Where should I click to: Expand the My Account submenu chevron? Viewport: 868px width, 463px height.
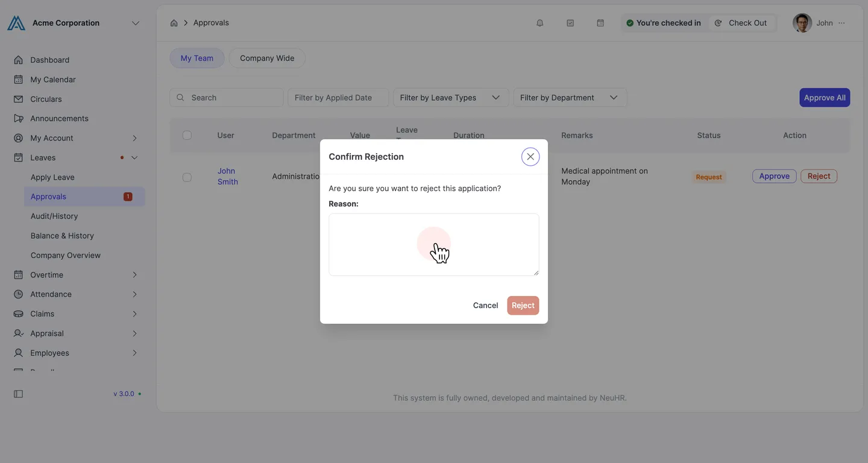coord(134,138)
